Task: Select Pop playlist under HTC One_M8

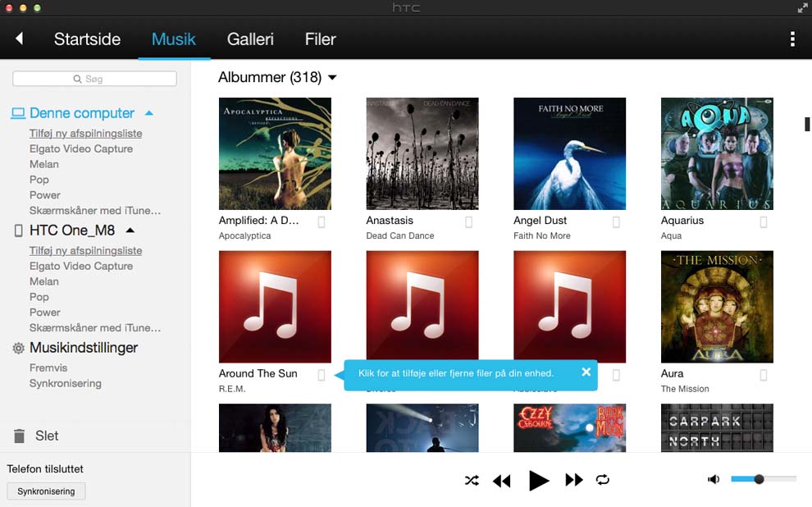Action: click(x=39, y=297)
